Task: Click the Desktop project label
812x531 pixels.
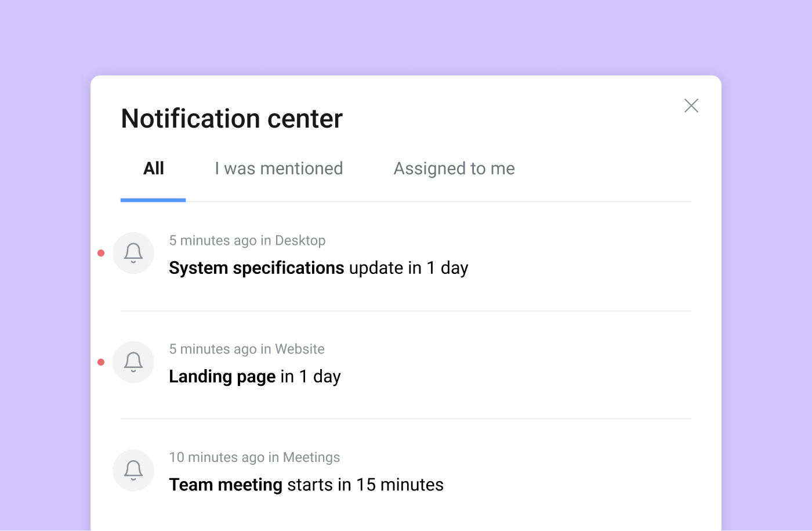Action: point(300,240)
